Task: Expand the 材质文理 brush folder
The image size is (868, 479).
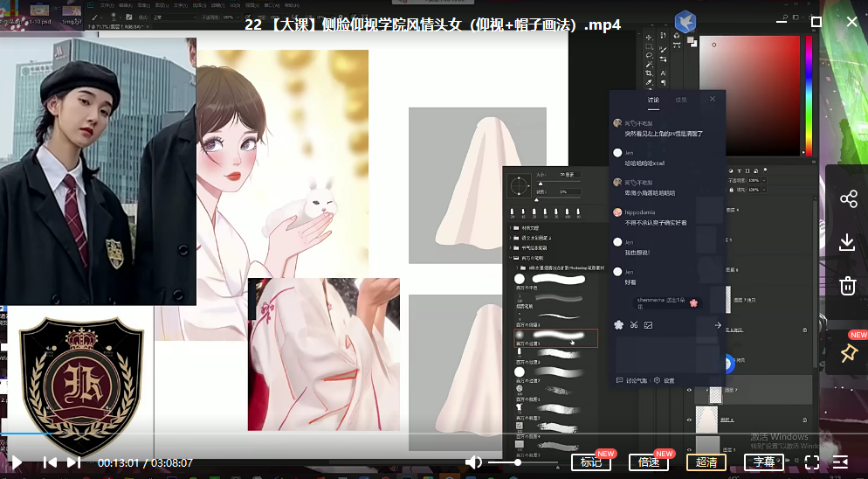Action: (x=510, y=228)
